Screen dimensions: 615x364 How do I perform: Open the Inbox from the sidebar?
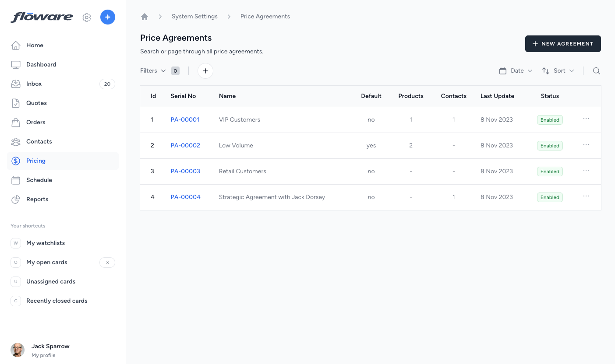tap(34, 84)
